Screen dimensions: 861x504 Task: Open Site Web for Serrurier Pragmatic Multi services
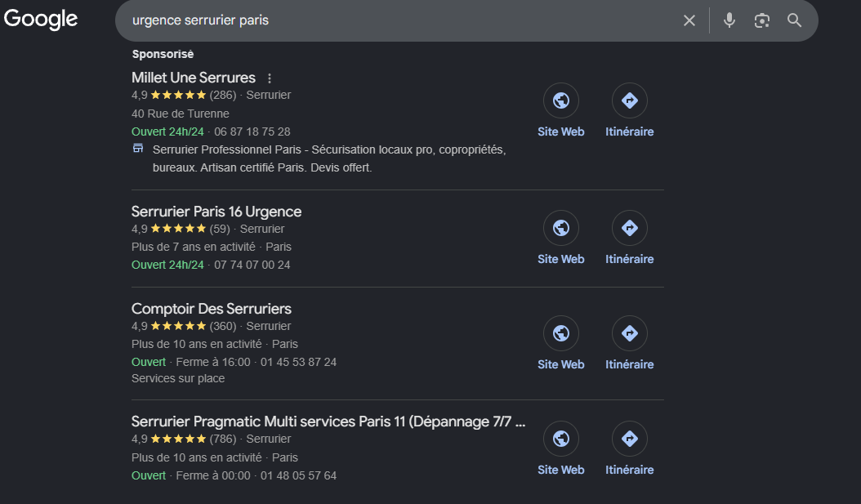click(x=560, y=448)
